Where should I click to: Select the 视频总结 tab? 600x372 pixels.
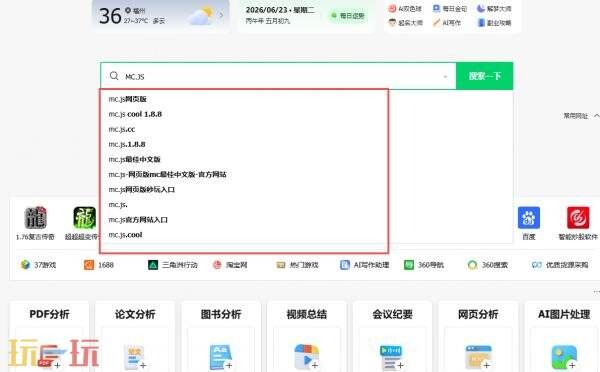(x=307, y=314)
